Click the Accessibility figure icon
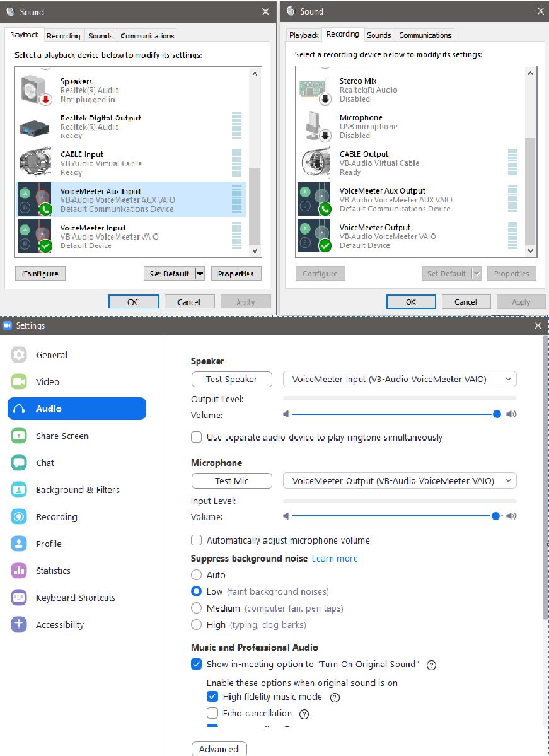 19,625
